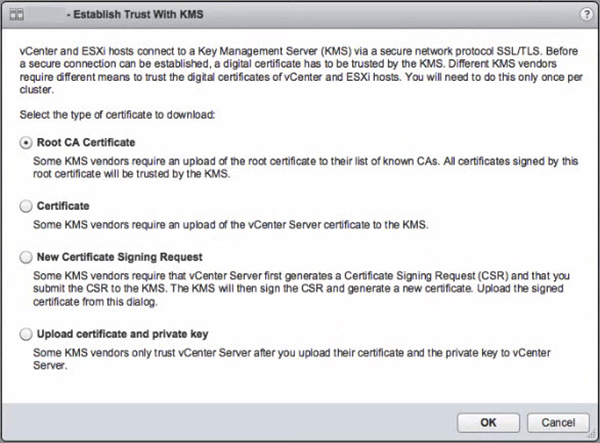Select New Certificate Signing Request radio button

[x=26, y=257]
